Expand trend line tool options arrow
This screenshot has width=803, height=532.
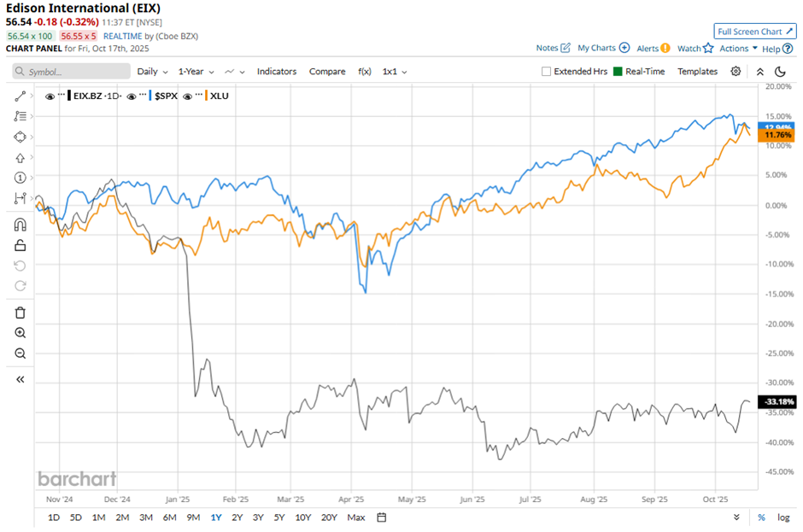(x=32, y=96)
